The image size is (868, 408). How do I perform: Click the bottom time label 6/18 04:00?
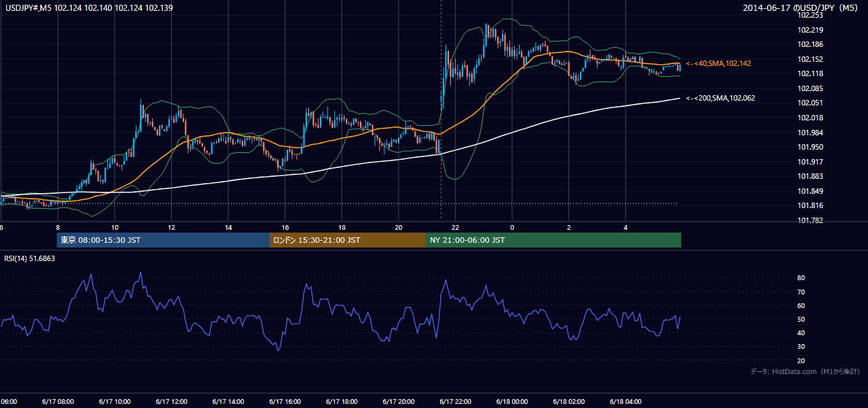(x=626, y=401)
